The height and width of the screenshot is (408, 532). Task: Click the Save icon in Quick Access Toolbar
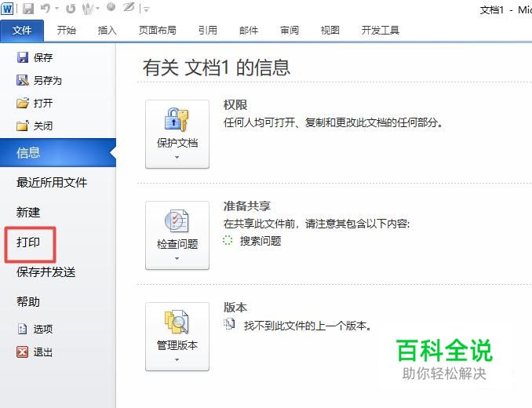pos(28,9)
